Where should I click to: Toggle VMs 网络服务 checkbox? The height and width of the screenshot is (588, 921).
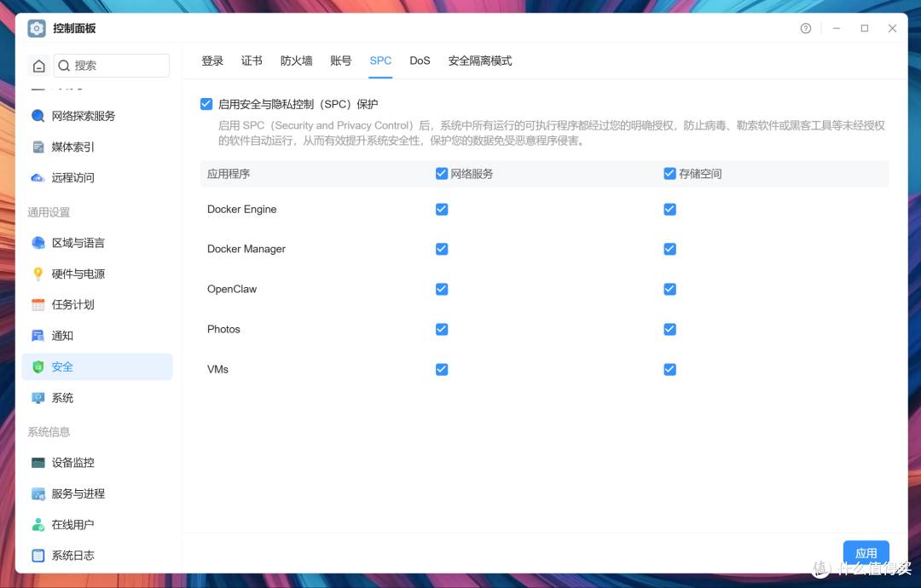pos(442,370)
